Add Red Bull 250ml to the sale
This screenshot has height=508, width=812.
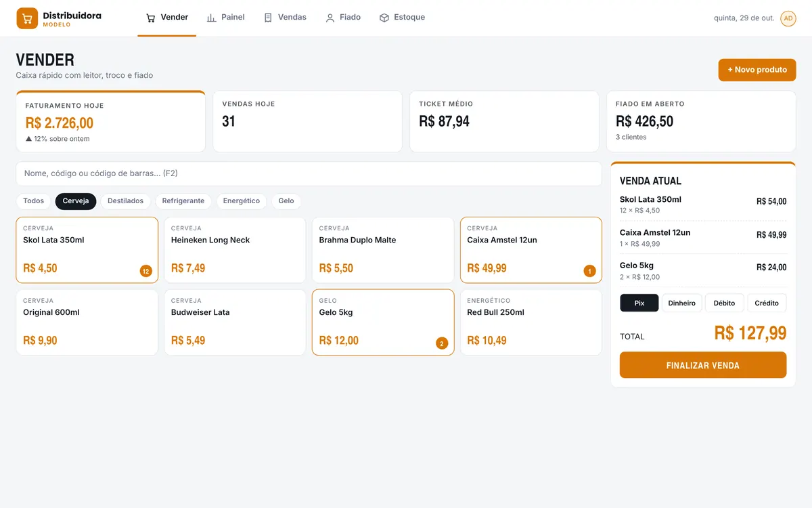click(x=531, y=322)
